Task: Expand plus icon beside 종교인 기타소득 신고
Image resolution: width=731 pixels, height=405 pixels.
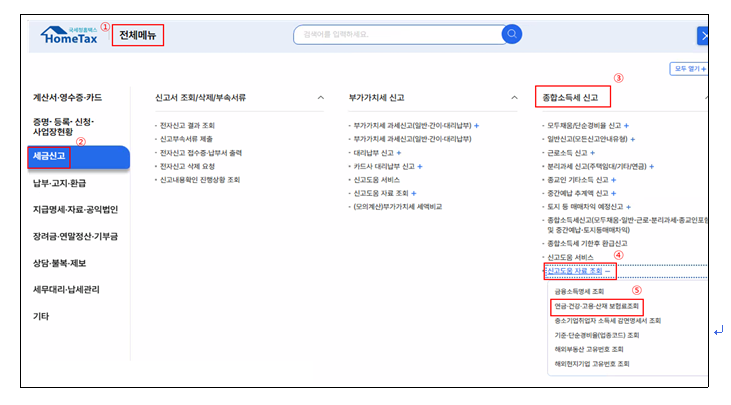Action: pyautogui.click(x=613, y=179)
